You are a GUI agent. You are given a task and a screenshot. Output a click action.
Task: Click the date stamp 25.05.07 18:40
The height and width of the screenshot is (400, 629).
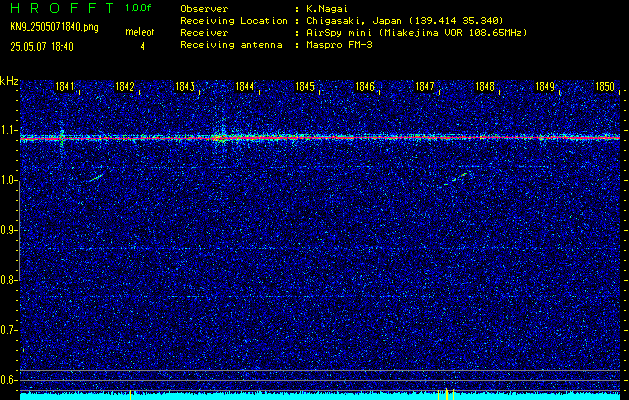click(x=42, y=47)
